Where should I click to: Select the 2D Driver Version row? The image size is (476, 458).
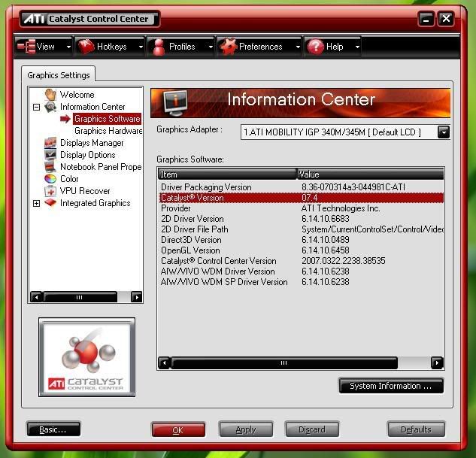coord(302,219)
